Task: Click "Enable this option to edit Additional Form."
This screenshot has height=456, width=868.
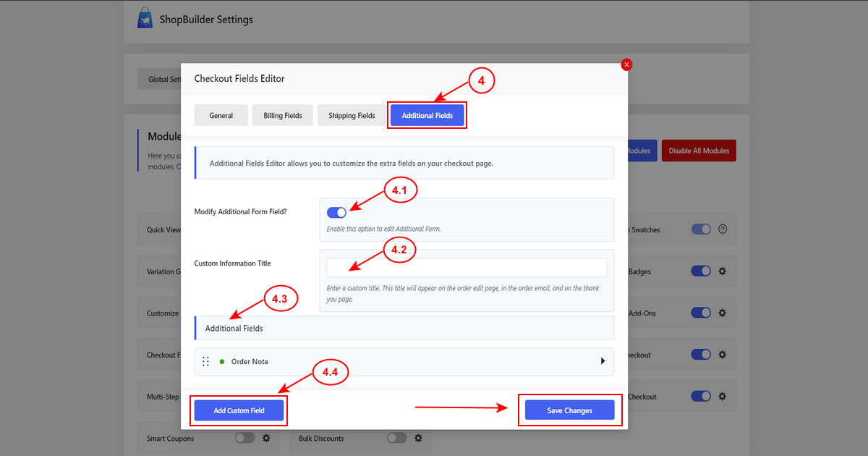Action: [x=383, y=229]
